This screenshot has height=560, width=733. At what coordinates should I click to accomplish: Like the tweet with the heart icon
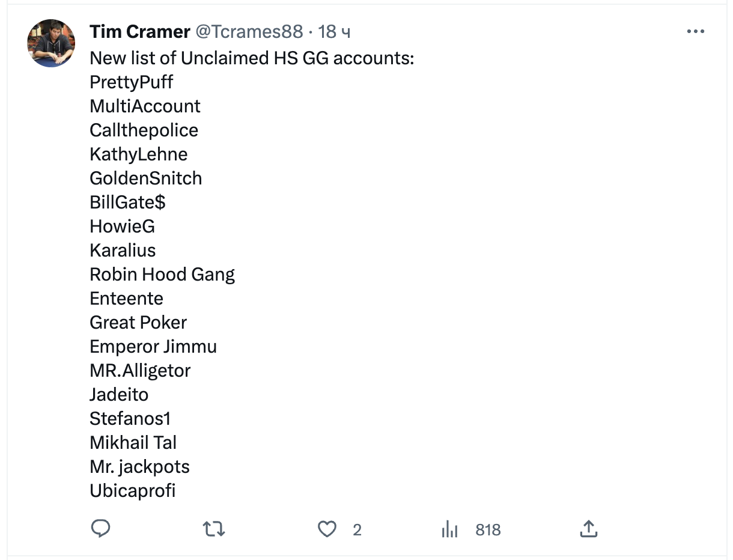tap(326, 529)
